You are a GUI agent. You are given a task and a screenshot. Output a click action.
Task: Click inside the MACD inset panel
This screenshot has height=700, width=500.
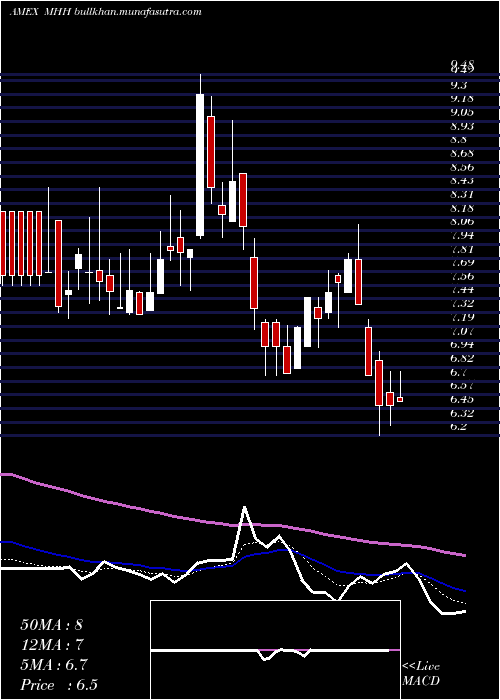coord(275,650)
